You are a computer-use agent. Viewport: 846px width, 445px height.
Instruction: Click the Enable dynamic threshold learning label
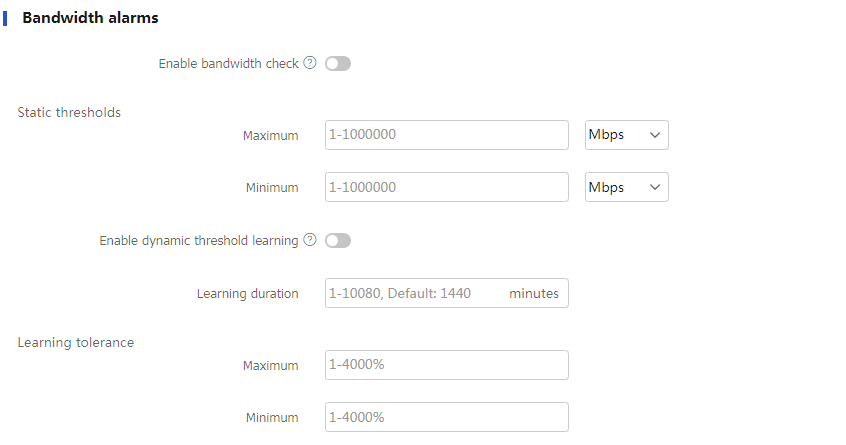coord(199,241)
